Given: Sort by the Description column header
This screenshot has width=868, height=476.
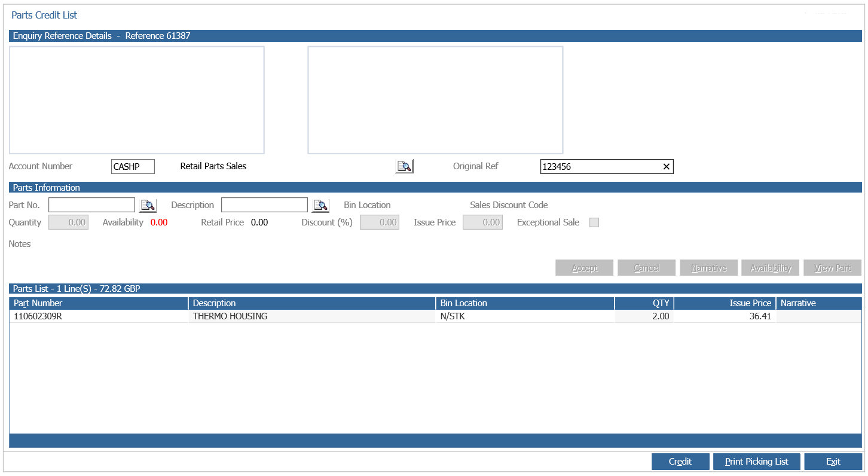Looking at the screenshot, I should pyautogui.click(x=312, y=303).
